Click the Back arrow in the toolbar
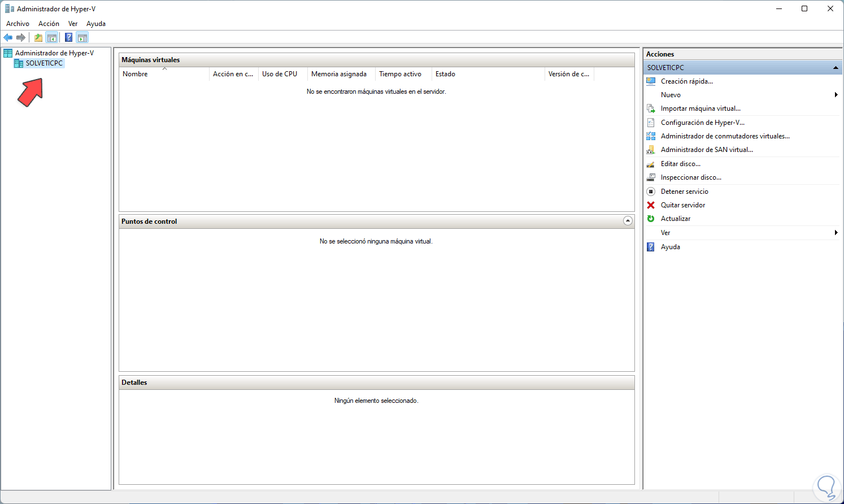 [x=8, y=38]
